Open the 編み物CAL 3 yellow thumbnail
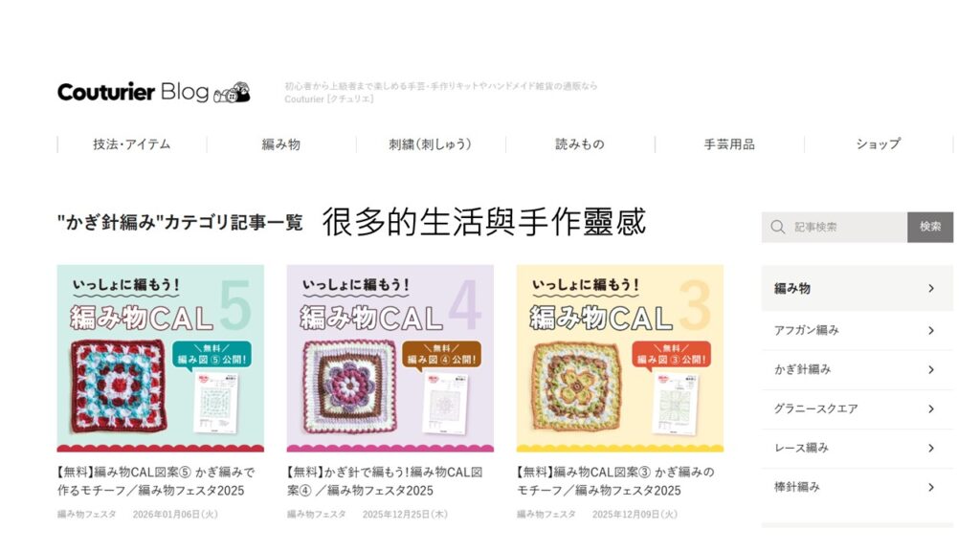The width and height of the screenshot is (980, 551). (620, 358)
